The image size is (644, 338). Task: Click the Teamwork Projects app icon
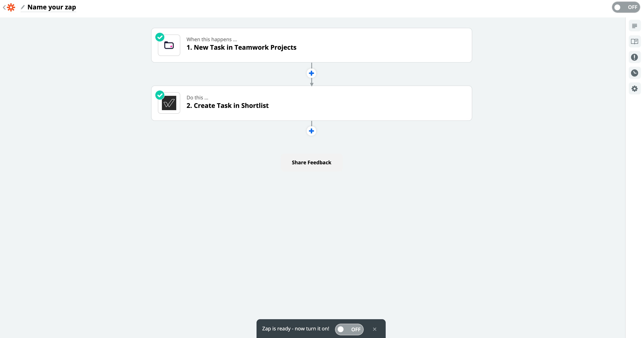[x=169, y=45]
